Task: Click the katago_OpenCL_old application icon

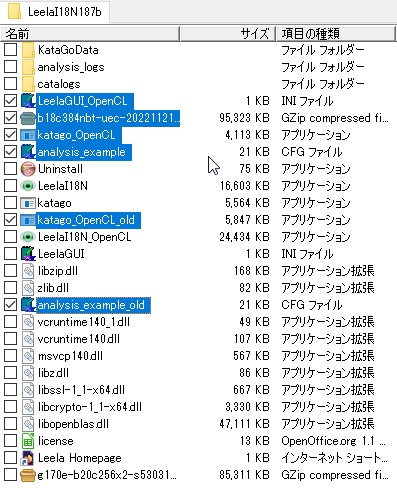Action: tap(28, 220)
